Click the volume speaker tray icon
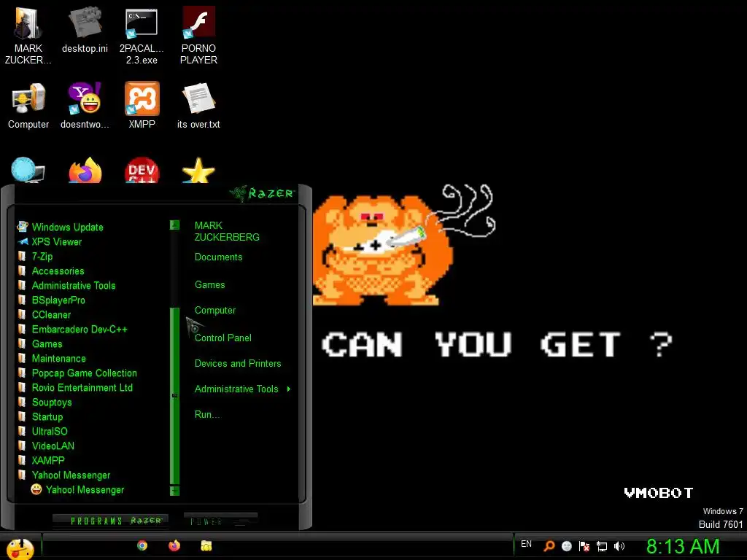Image resolution: width=747 pixels, height=560 pixels. (619, 546)
